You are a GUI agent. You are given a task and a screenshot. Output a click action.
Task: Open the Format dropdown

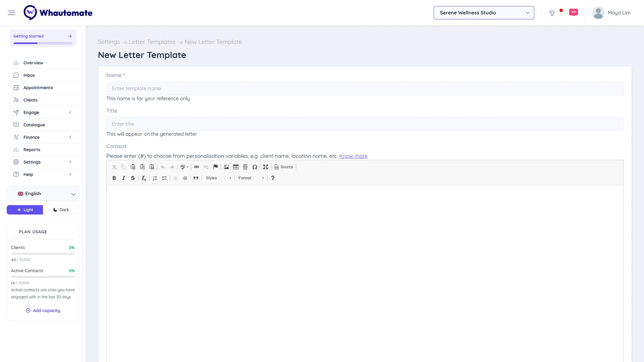tap(251, 178)
